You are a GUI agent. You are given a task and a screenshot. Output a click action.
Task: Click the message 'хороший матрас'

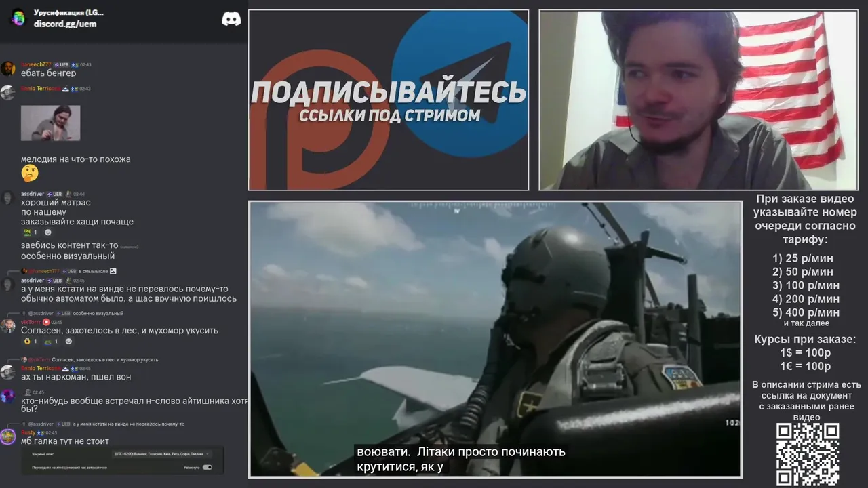tap(56, 203)
